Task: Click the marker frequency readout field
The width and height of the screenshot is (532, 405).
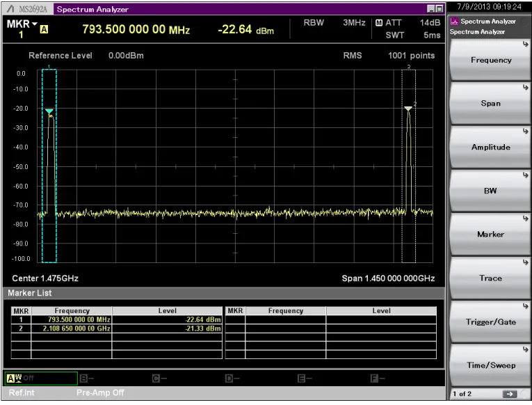Action: pyautogui.click(x=136, y=29)
